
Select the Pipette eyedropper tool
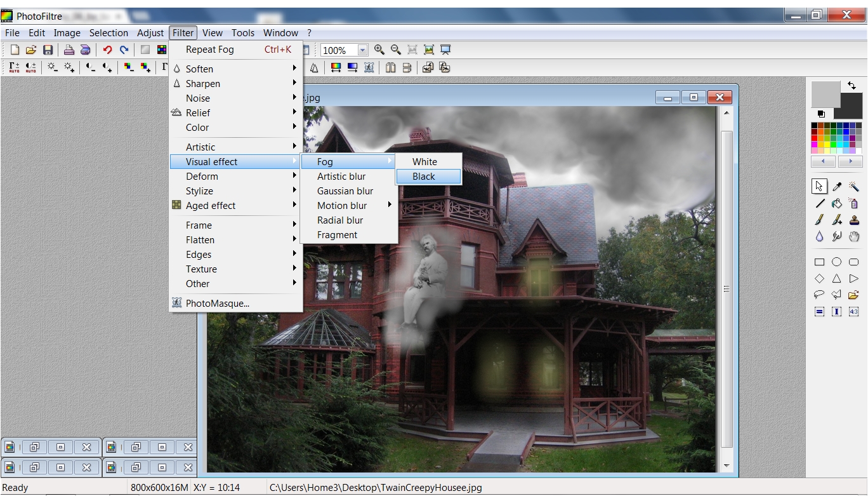click(x=836, y=186)
